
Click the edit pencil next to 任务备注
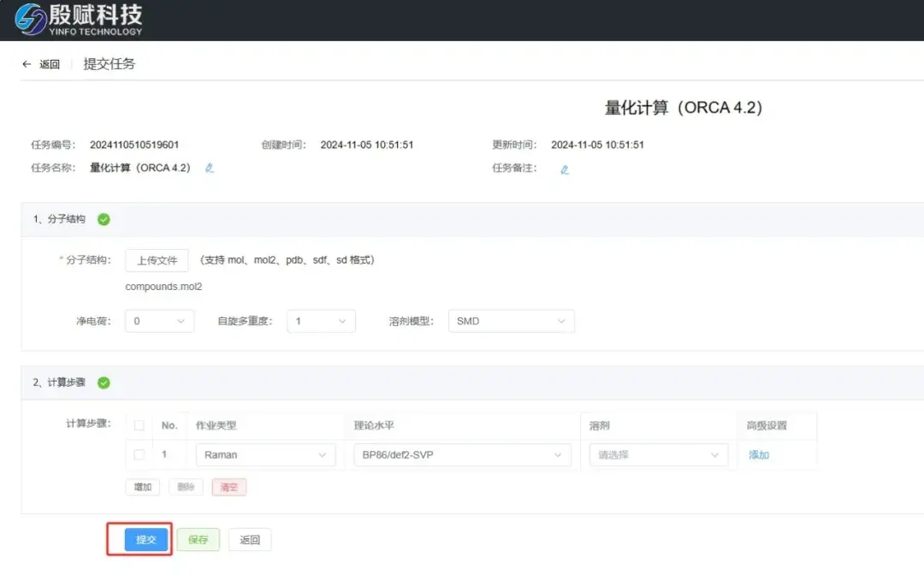pyautogui.click(x=563, y=169)
